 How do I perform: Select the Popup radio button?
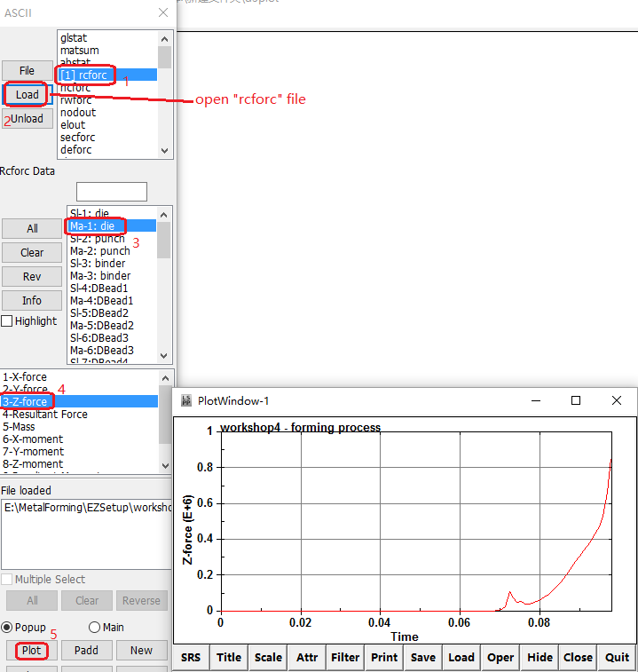[x=8, y=627]
